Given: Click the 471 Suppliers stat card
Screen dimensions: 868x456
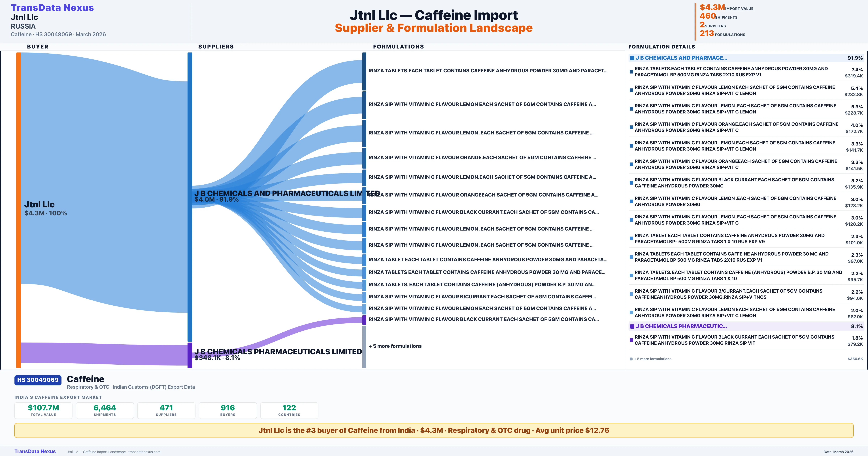Looking at the screenshot, I should (x=166, y=410).
